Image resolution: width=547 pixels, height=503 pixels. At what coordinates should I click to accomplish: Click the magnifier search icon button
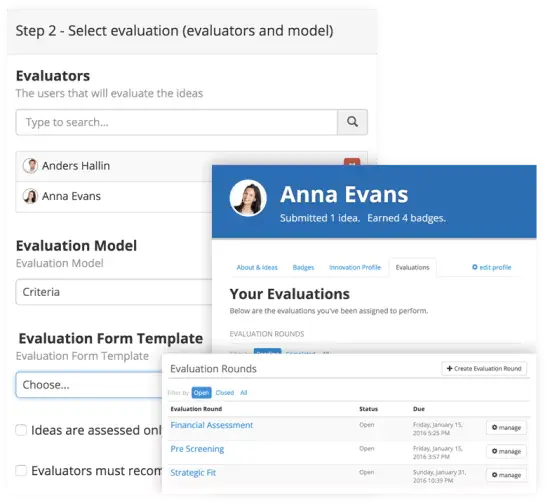[352, 122]
